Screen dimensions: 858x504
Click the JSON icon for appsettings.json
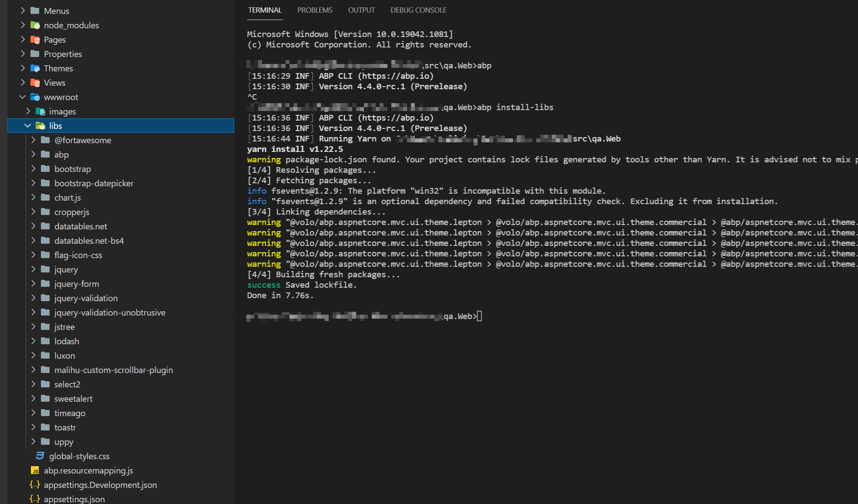(x=35, y=499)
